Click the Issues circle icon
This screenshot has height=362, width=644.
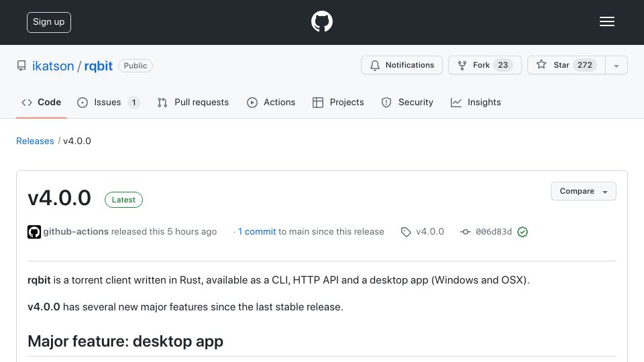[x=83, y=103]
